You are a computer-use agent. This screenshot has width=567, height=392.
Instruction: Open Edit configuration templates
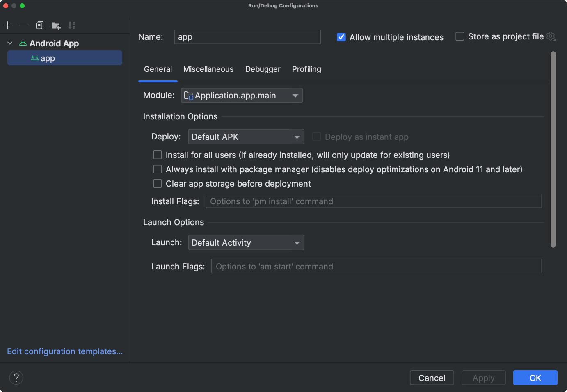[64, 351]
